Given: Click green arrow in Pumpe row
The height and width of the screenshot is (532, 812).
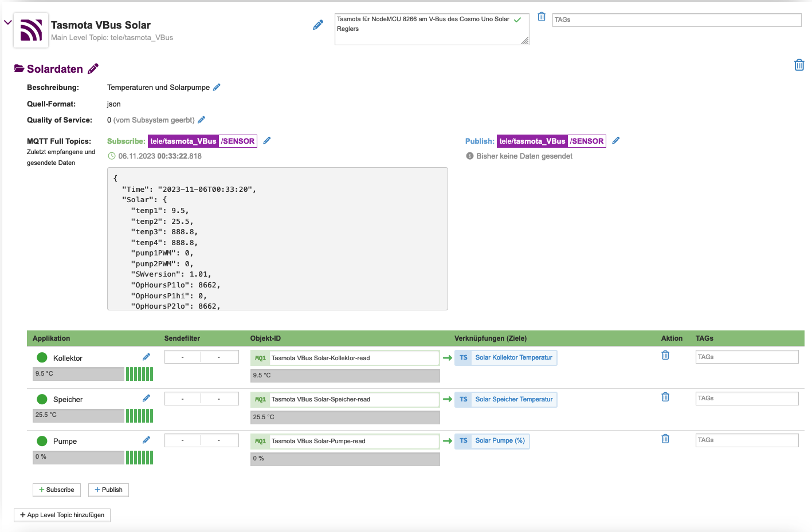Looking at the screenshot, I should click(448, 440).
